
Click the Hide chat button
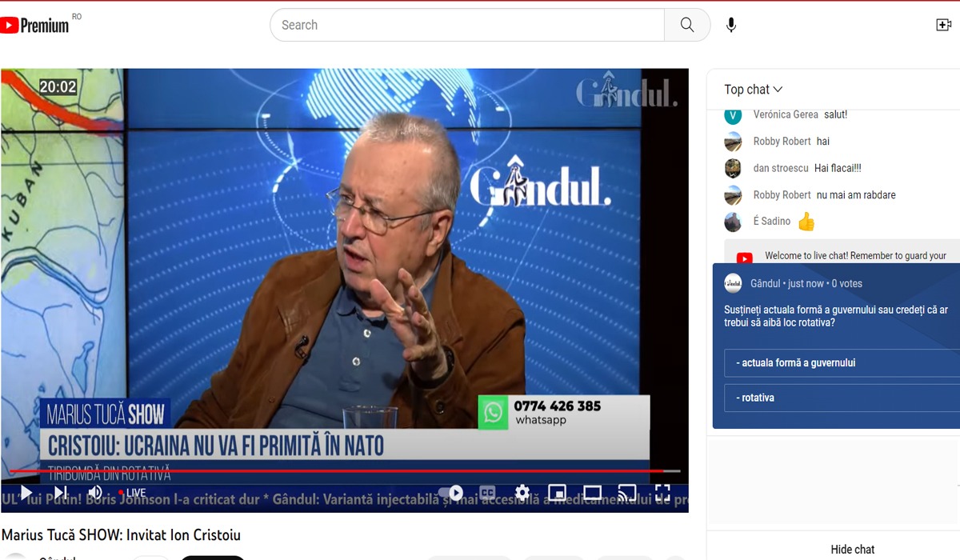coord(853,549)
